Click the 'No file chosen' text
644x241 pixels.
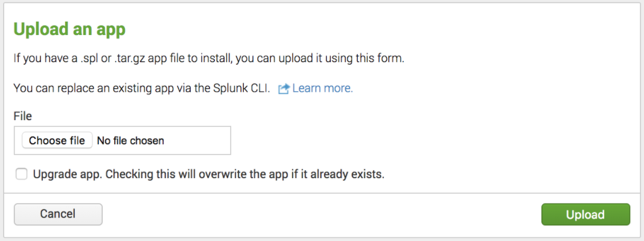point(130,141)
